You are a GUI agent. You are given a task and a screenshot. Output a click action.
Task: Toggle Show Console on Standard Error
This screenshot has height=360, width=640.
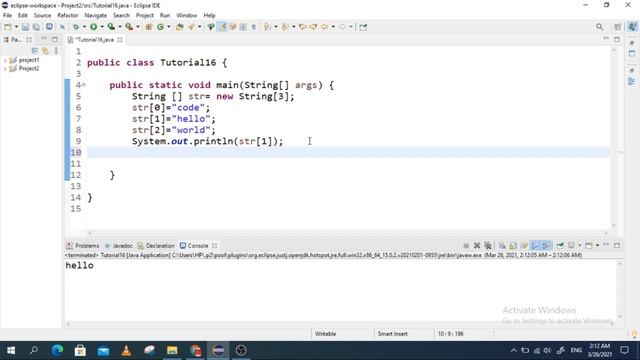coord(546,245)
